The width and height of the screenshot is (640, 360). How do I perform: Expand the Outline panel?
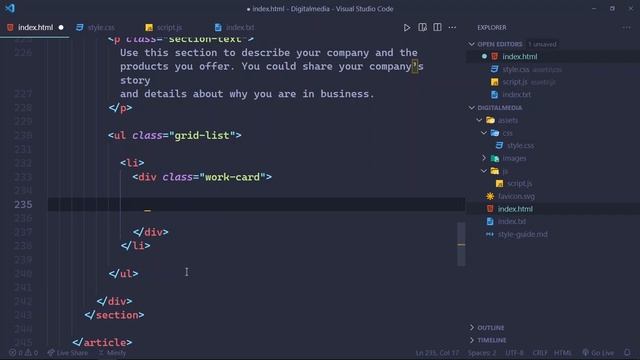click(x=490, y=327)
